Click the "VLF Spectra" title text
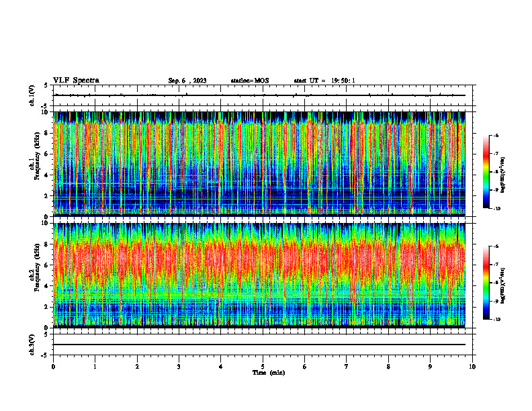This screenshot has width=532, height=411. (x=76, y=81)
